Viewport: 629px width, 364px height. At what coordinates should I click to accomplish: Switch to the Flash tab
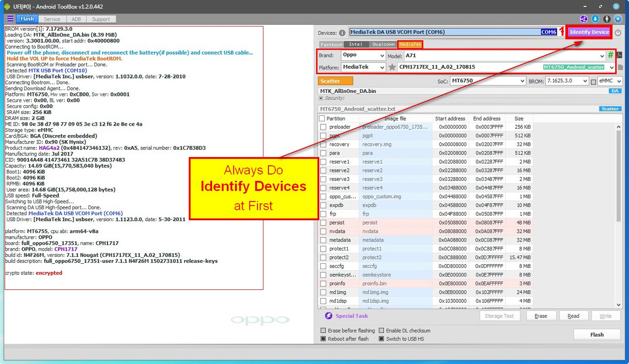[28, 19]
